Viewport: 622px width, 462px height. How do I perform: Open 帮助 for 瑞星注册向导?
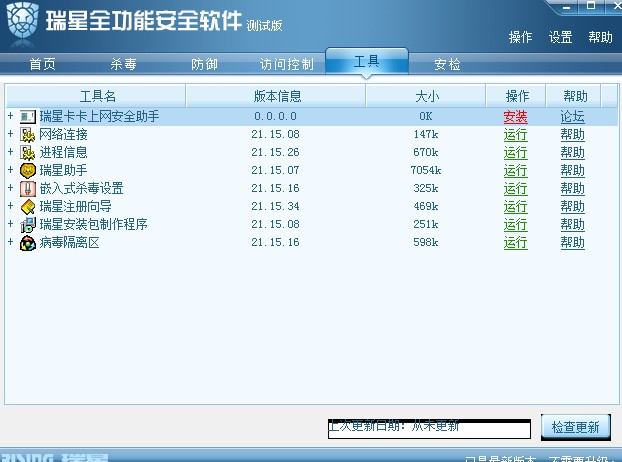572,207
